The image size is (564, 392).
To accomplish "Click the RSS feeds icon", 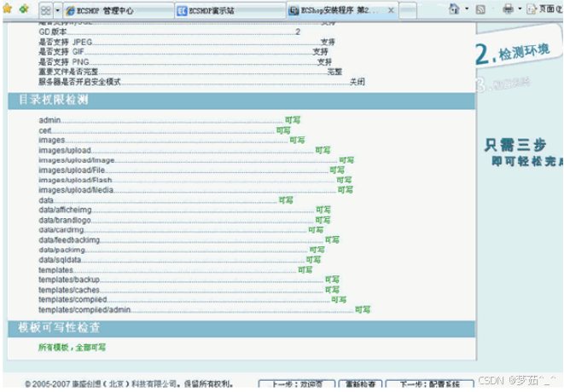I will (480, 9).
